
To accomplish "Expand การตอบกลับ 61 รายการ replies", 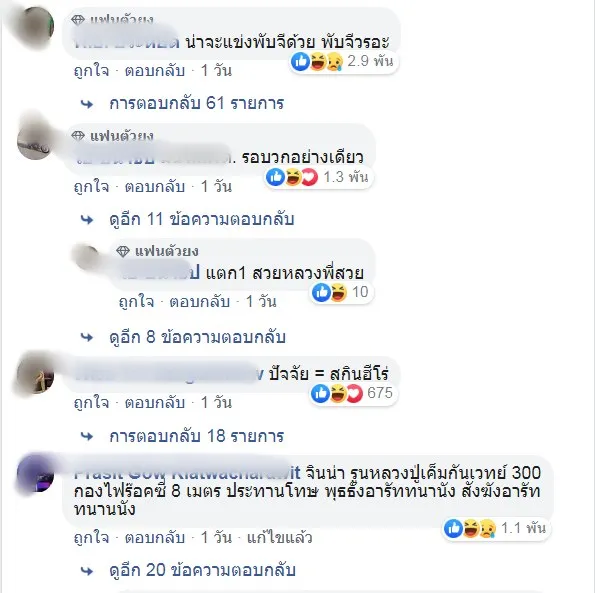I will coord(196,103).
